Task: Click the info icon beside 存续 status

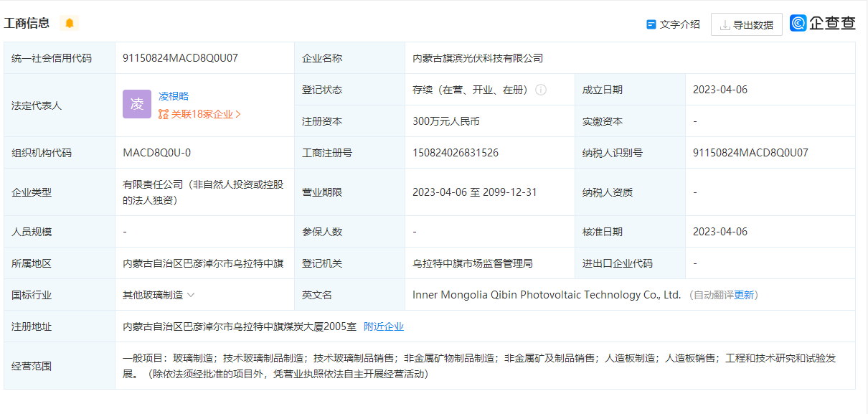Action: (541, 90)
